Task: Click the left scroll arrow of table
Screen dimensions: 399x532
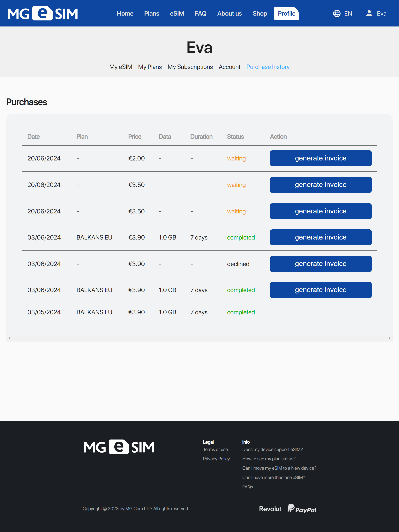Action: 9,338
